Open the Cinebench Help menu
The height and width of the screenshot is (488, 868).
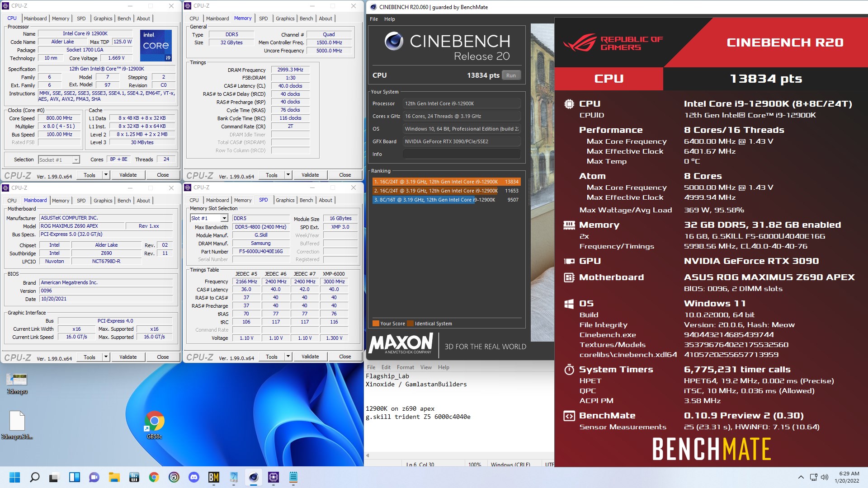click(390, 19)
